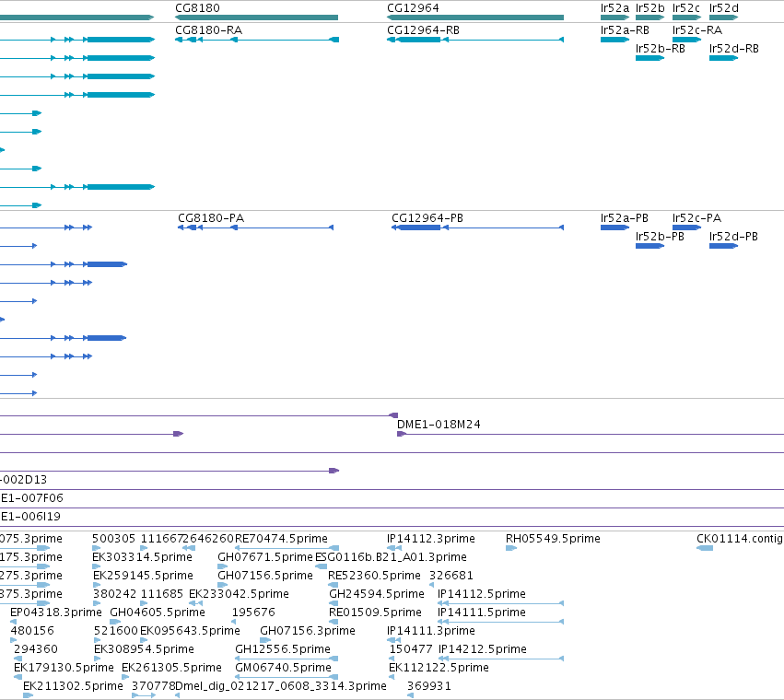Click the 326681 feature label
This screenshot has height=700, width=784.
coord(451,576)
